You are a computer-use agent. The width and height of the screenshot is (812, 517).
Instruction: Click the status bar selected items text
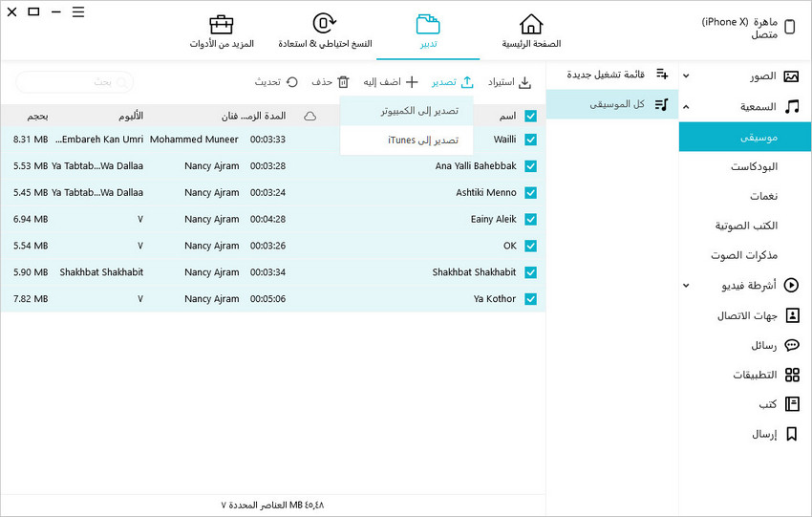click(x=272, y=505)
